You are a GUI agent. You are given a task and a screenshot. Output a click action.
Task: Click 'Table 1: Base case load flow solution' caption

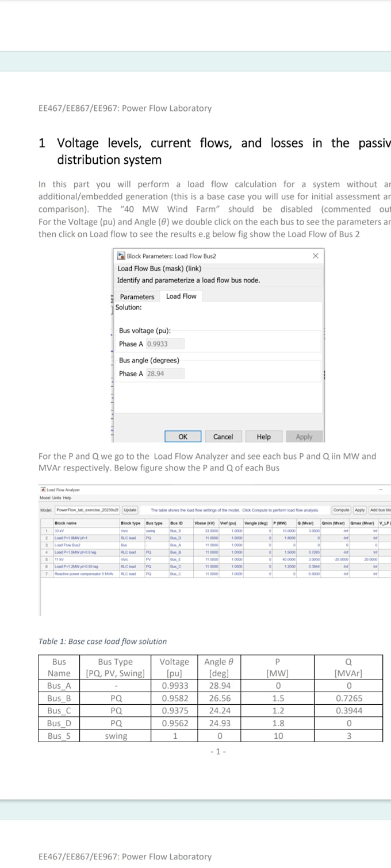(103, 641)
